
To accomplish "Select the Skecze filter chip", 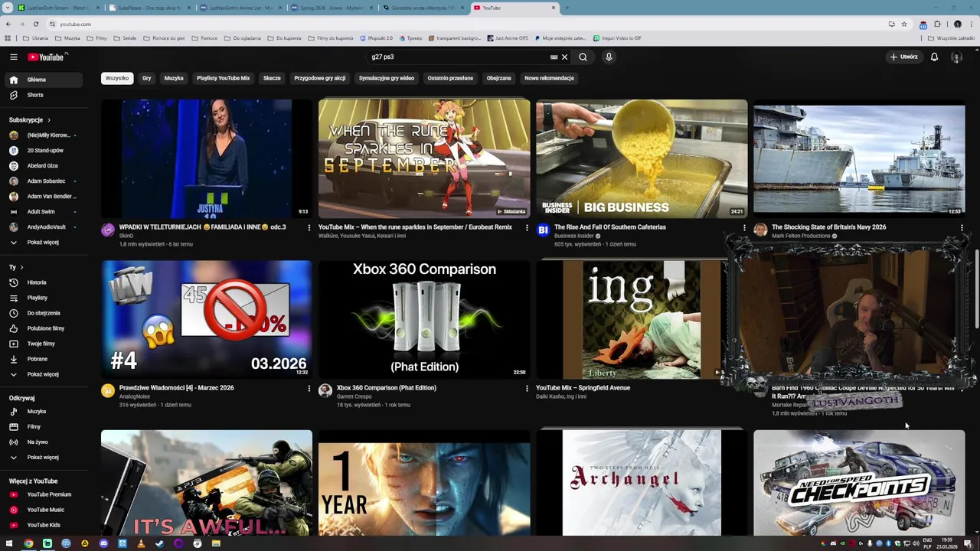I will click(272, 78).
